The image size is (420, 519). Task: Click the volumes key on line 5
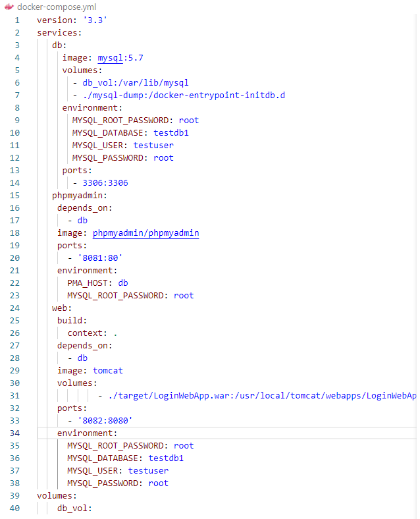[x=80, y=70]
